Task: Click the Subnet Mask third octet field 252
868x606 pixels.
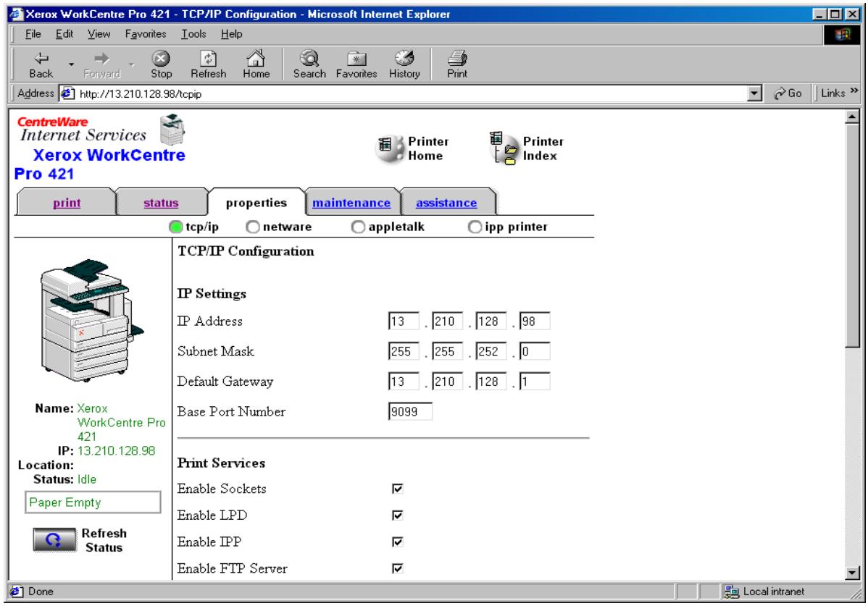Action: tap(491, 351)
